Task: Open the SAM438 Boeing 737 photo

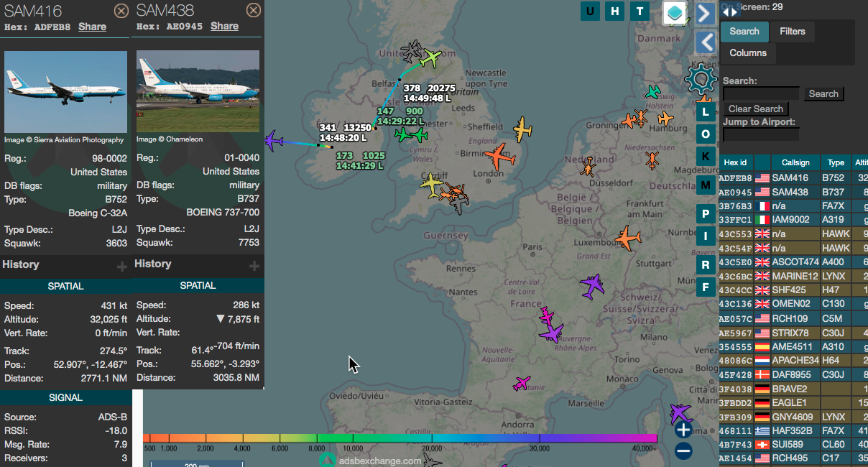Action: click(198, 91)
